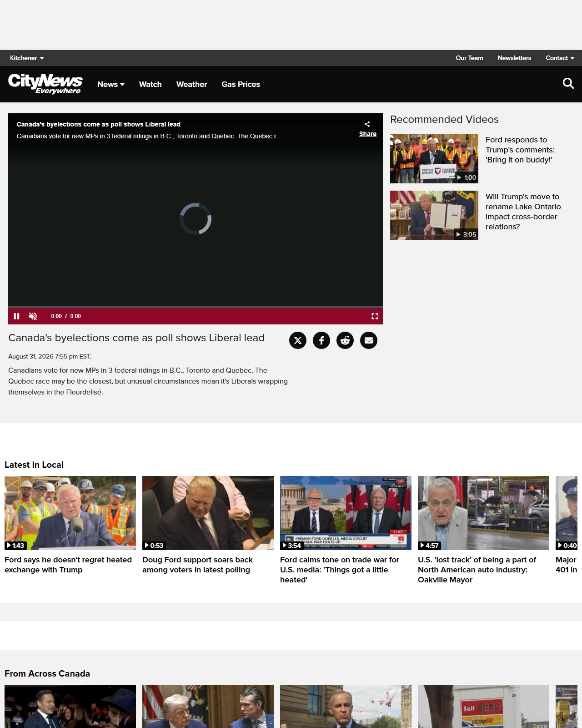Open the Kitchener location dropdown
Viewport: 582px width, 728px height.
(x=27, y=58)
